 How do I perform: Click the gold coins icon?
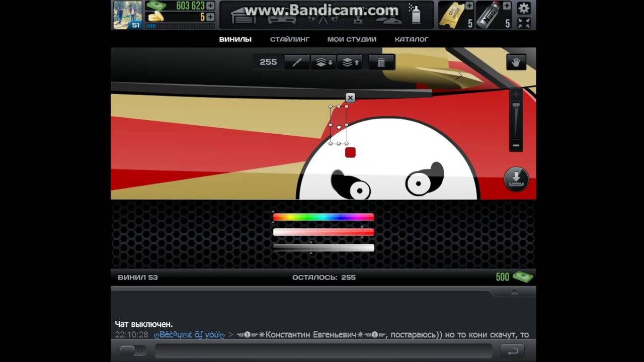[x=156, y=17]
